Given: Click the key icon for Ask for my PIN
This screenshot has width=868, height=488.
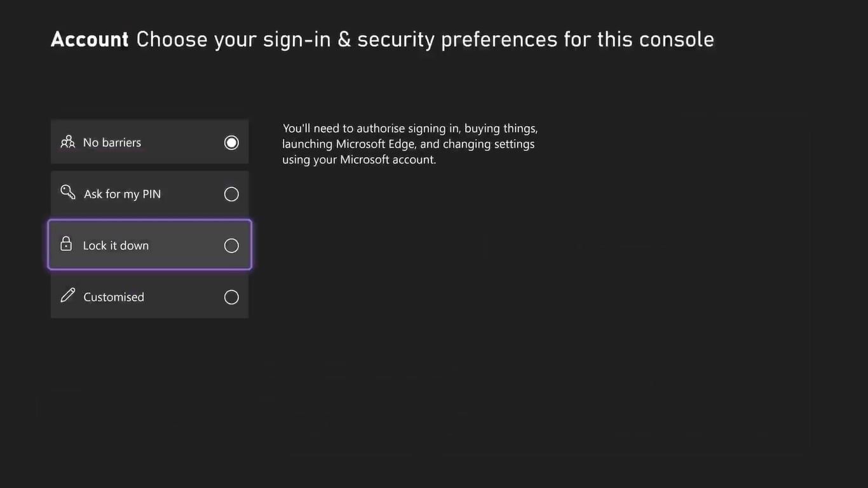Looking at the screenshot, I should click(x=67, y=192).
